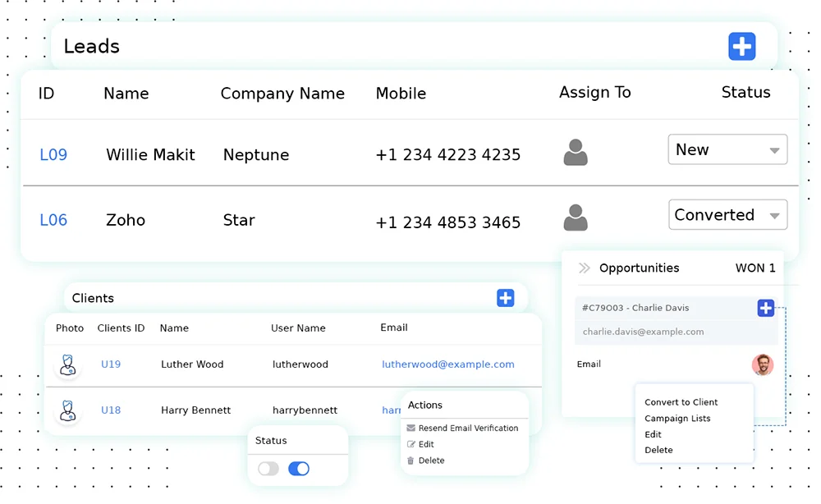Disable the enabled blue Status toggle
821x504 pixels.
298,468
